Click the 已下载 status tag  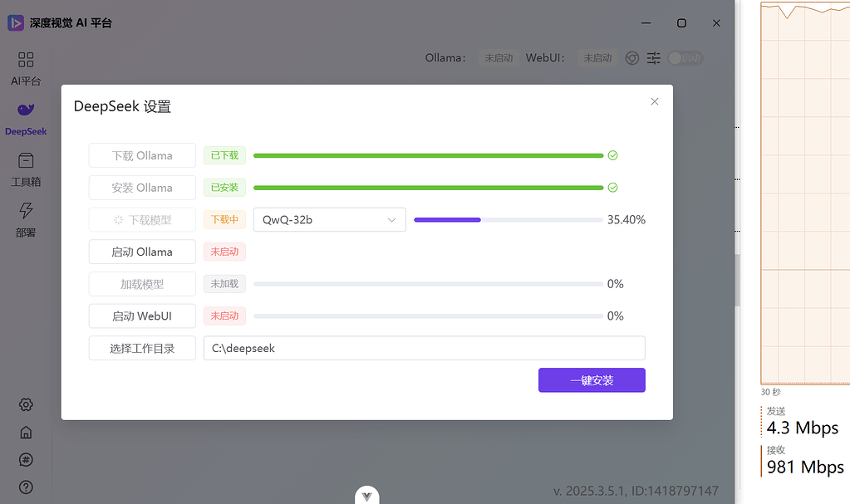coord(224,155)
